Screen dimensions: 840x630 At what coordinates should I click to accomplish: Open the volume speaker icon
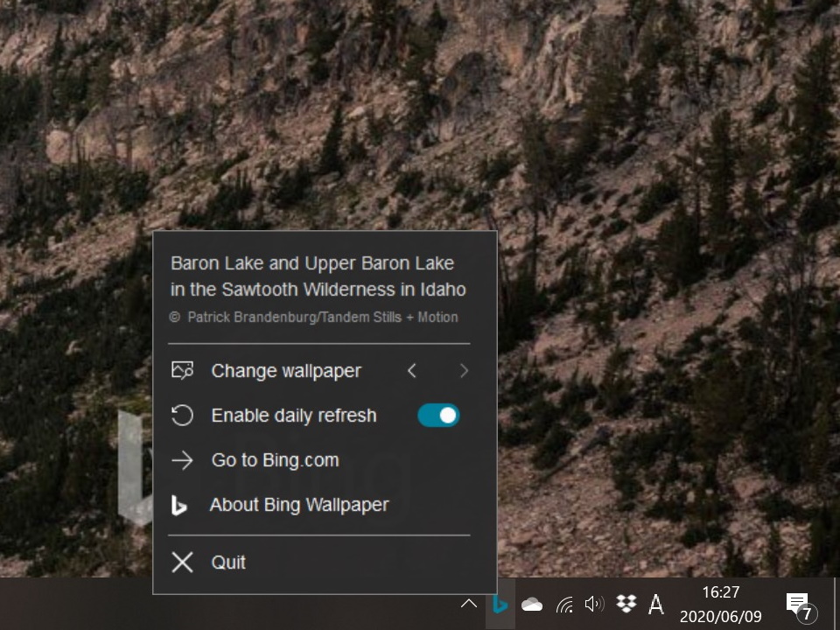(595, 604)
